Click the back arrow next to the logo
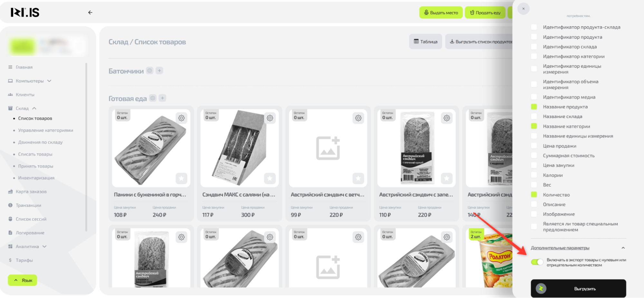Viewport: 644px width, 298px height. coord(90,13)
